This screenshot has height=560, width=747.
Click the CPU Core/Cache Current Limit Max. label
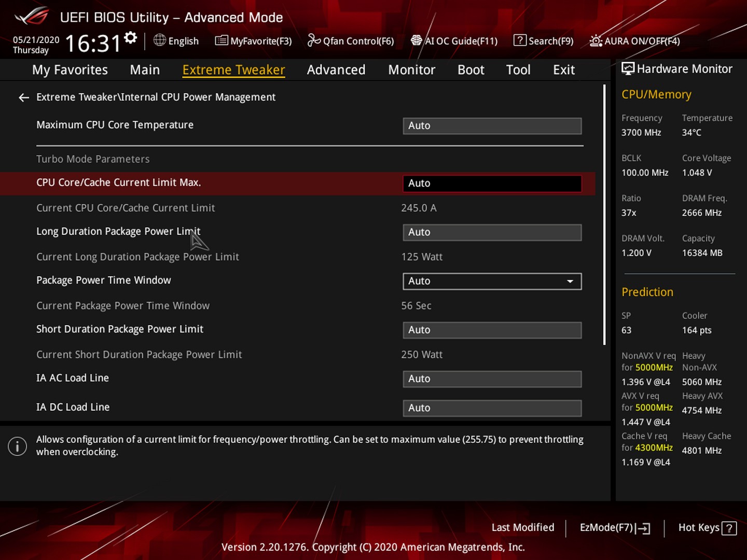(x=119, y=183)
